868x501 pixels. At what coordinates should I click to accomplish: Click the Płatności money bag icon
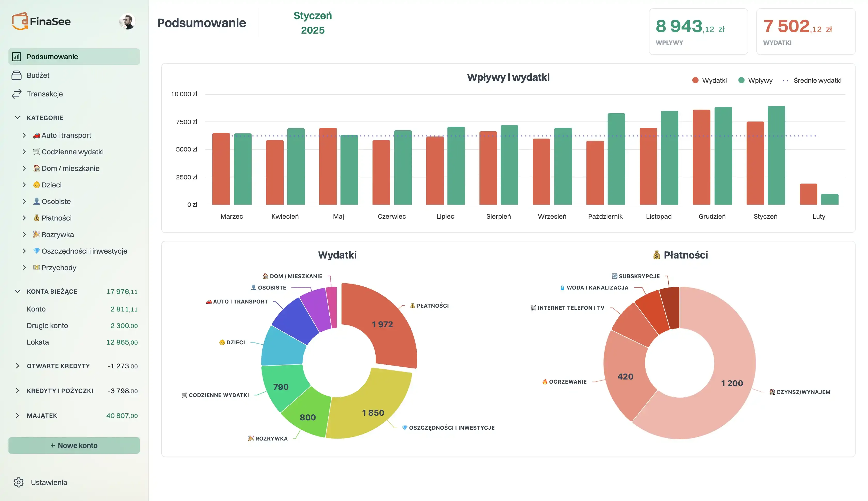(37, 217)
